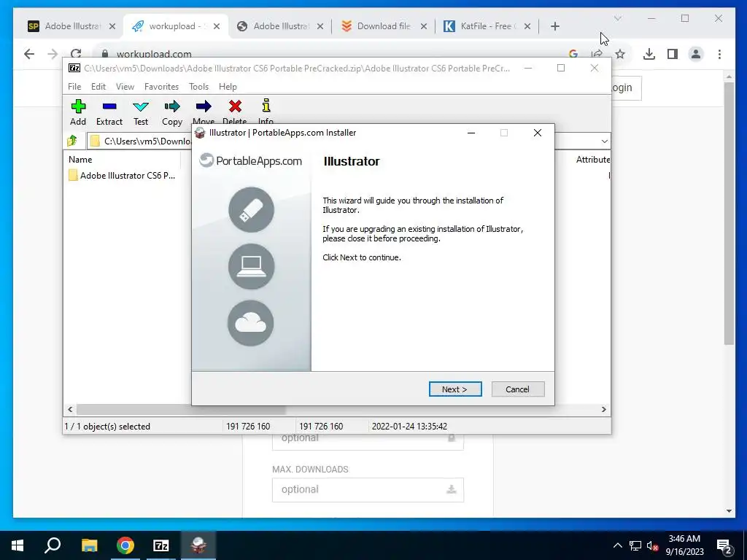Click the network tray icon

tap(635, 545)
